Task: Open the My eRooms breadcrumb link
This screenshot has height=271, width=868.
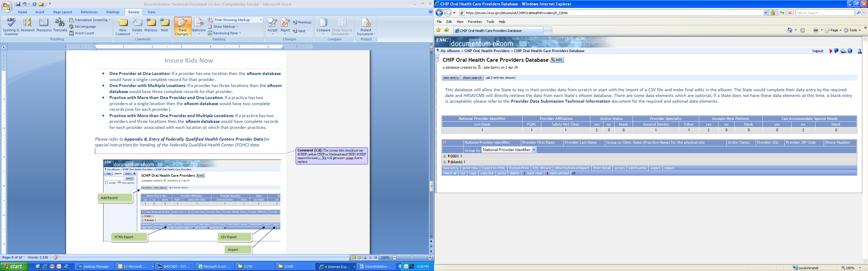Action: (450, 51)
